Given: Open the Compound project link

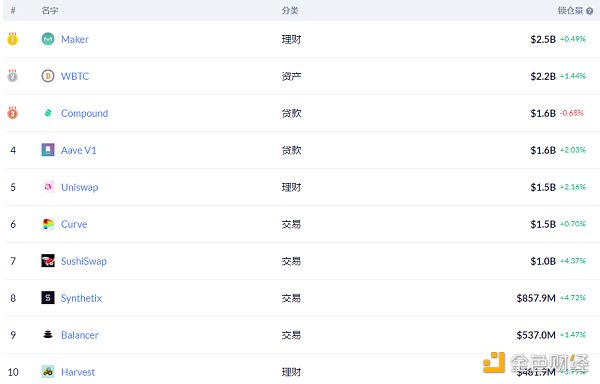Looking at the screenshot, I should tap(85, 114).
